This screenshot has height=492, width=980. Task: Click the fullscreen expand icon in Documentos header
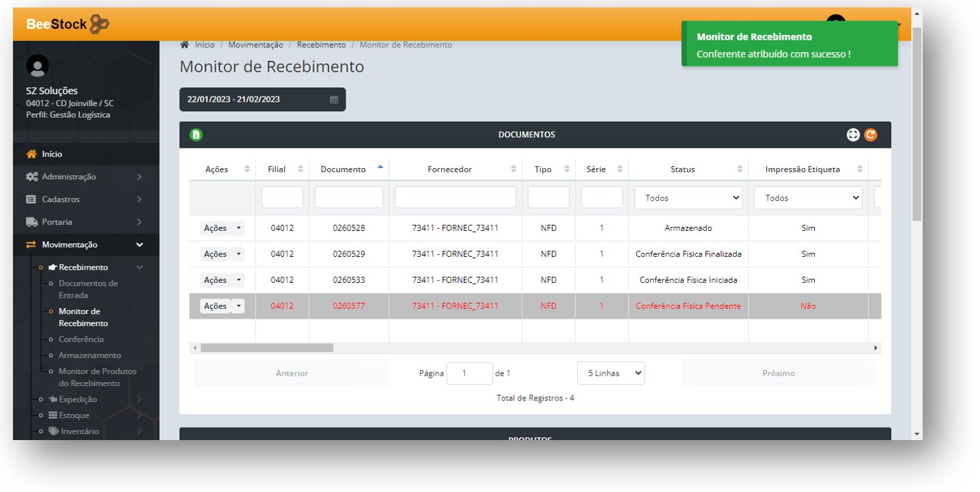pos(853,135)
